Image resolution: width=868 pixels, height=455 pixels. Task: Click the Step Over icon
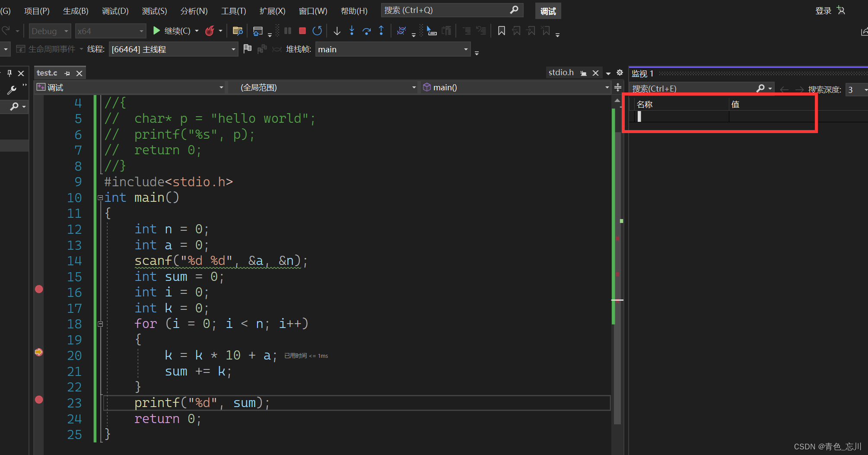tap(366, 31)
